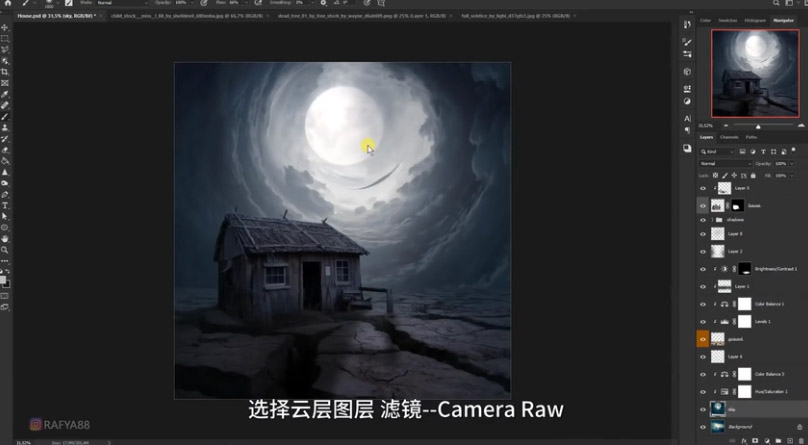Click the Home icon in options bar

pyautogui.click(x=7, y=3)
